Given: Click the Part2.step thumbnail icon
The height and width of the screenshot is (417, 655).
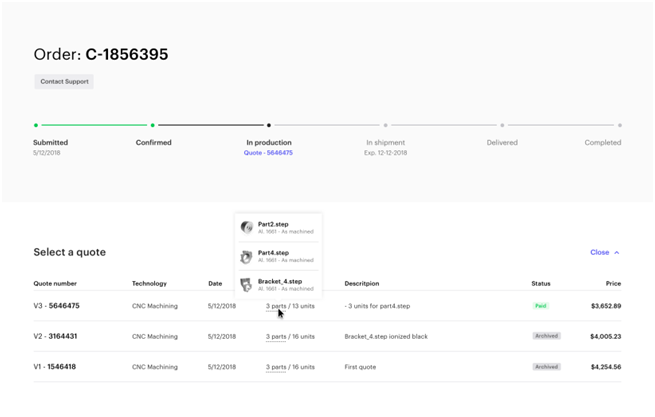Looking at the screenshot, I should (247, 227).
